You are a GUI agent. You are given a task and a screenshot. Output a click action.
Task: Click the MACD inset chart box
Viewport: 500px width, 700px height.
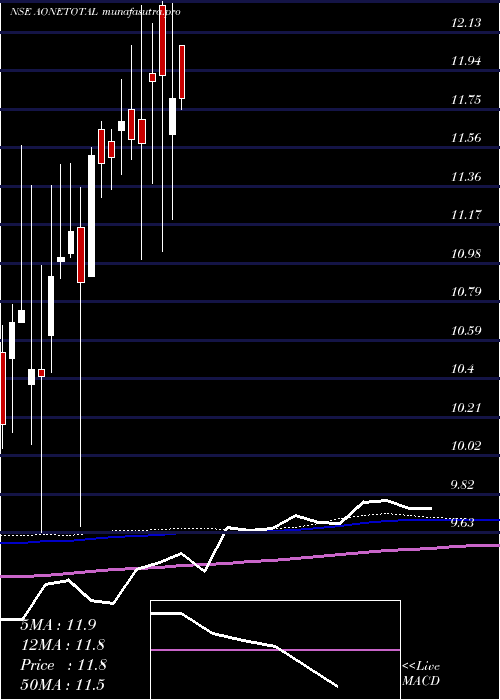[275, 650]
